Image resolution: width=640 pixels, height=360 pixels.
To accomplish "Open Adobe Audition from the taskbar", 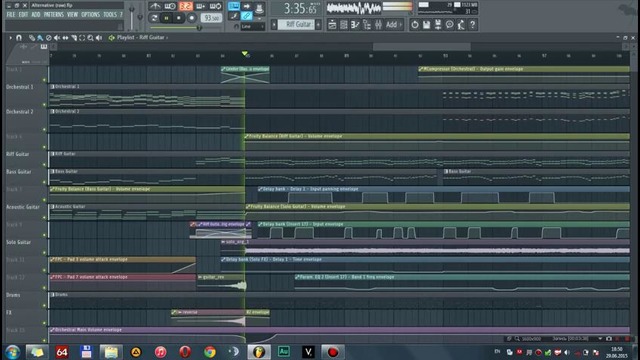I will pyautogui.click(x=284, y=352).
